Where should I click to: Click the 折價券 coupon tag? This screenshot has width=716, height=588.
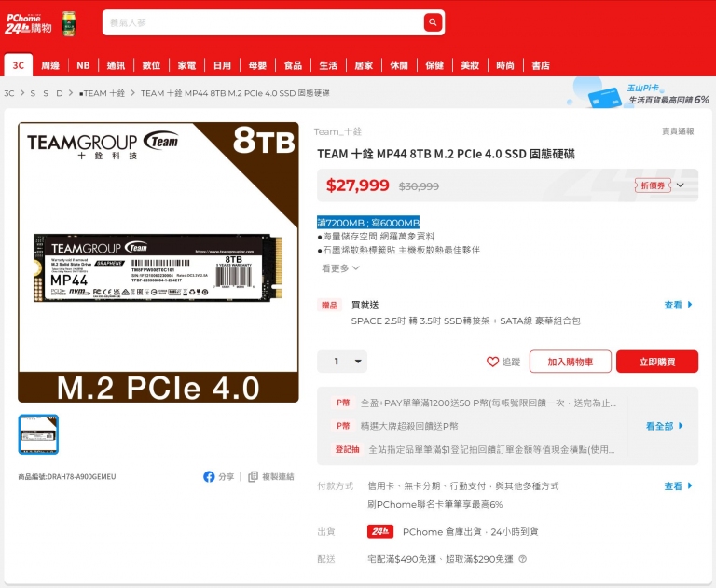point(653,185)
